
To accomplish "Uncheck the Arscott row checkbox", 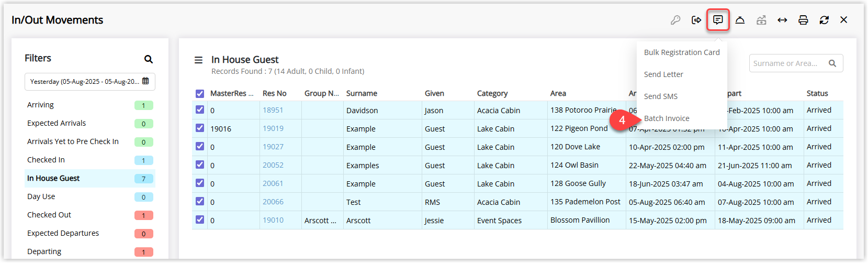I will (x=200, y=220).
